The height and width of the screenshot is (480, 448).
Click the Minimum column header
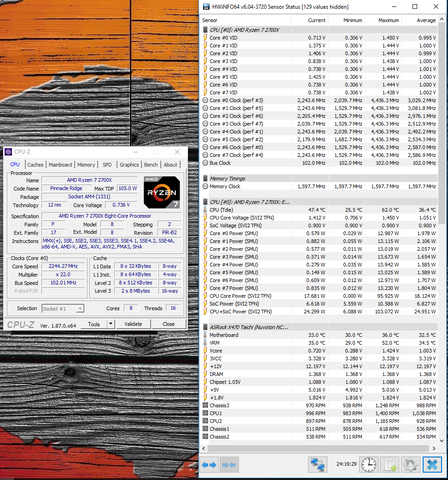[347, 20]
